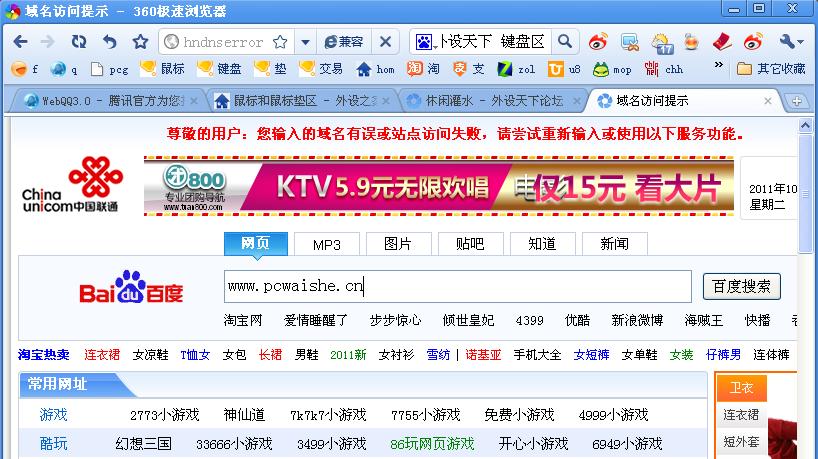Viewport: 818px width, 459px height.
Task: Click the 百度搜索 button
Action: 741,286
